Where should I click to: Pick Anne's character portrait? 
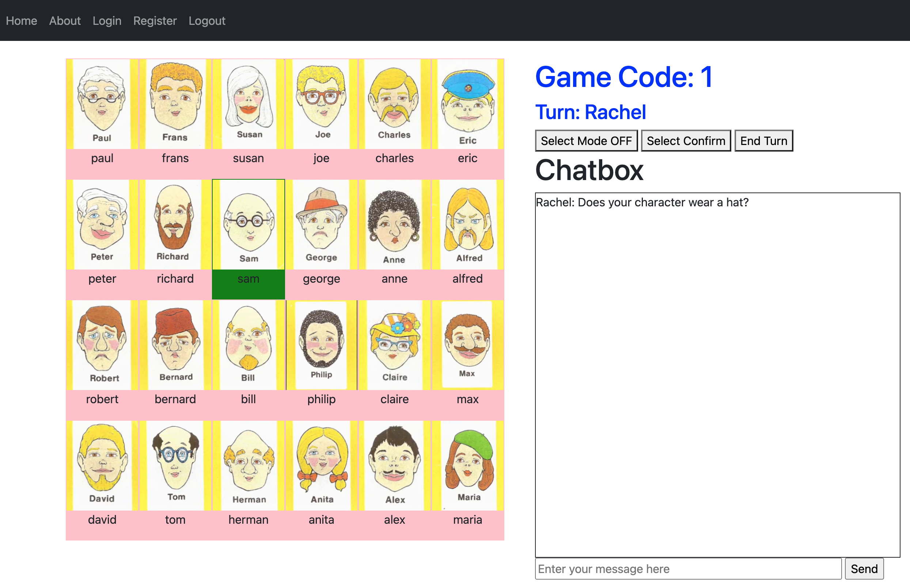tap(395, 225)
